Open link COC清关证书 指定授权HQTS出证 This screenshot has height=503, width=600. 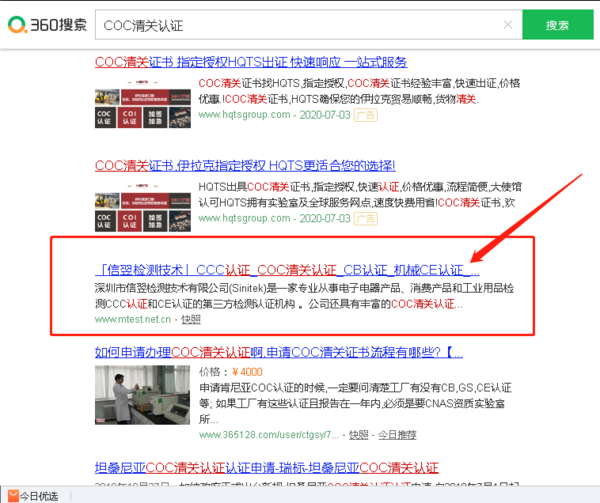coord(251,62)
